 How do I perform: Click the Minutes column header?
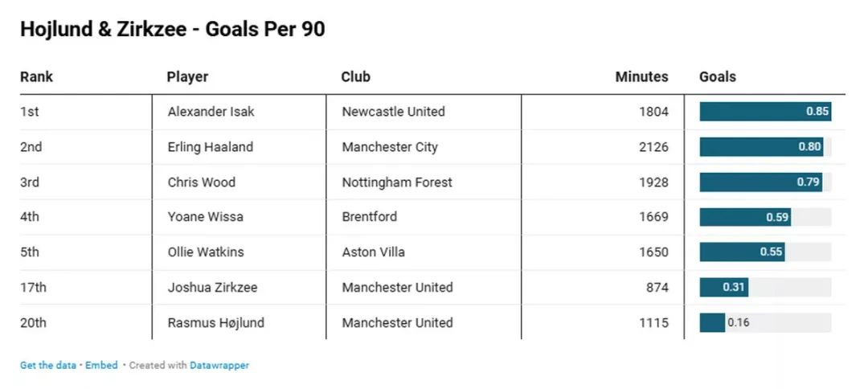click(x=641, y=77)
